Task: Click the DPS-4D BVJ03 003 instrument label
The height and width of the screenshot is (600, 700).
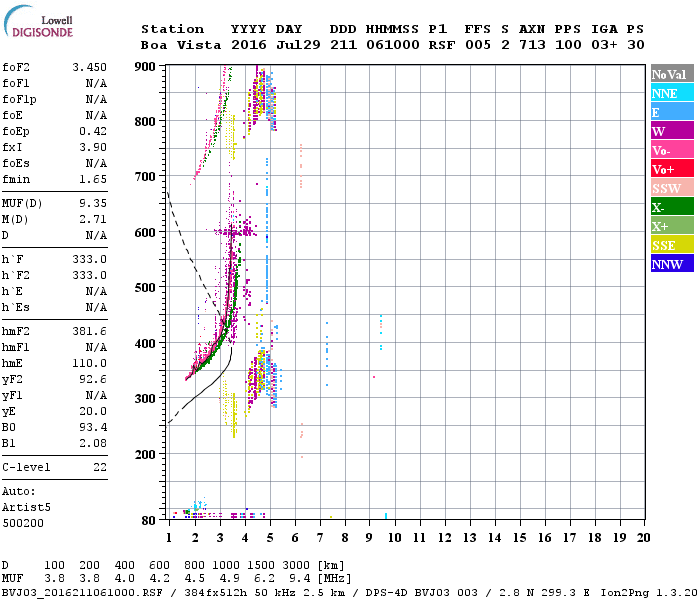Action: point(421,593)
